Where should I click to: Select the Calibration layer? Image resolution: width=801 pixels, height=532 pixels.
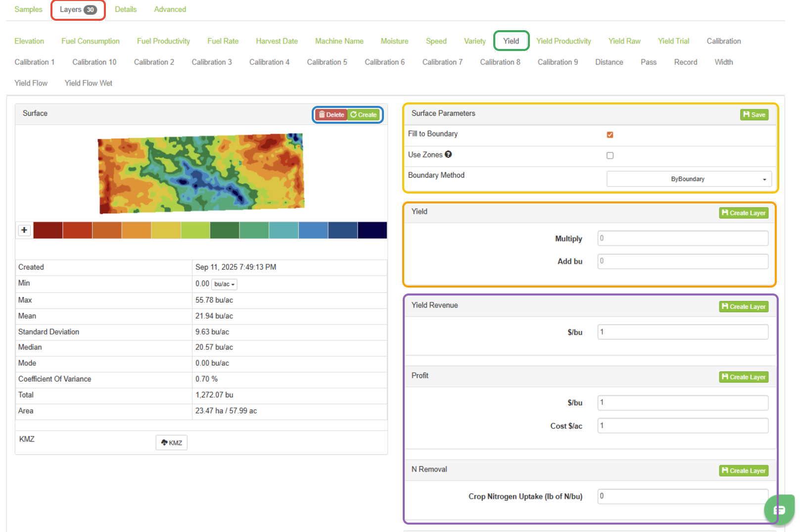(724, 41)
